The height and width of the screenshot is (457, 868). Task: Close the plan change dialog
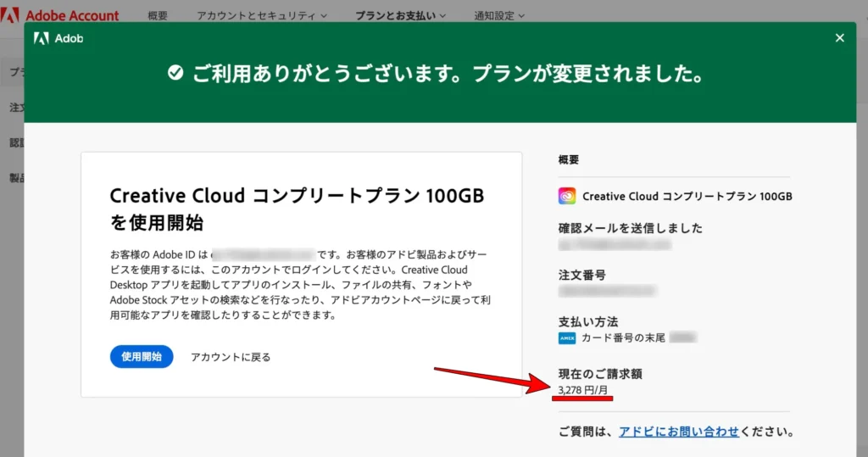(840, 37)
